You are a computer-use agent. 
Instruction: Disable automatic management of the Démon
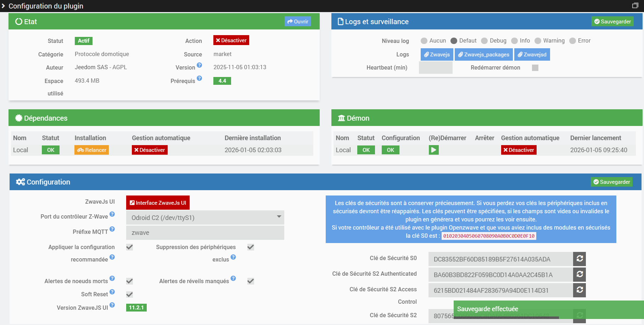coord(519,150)
